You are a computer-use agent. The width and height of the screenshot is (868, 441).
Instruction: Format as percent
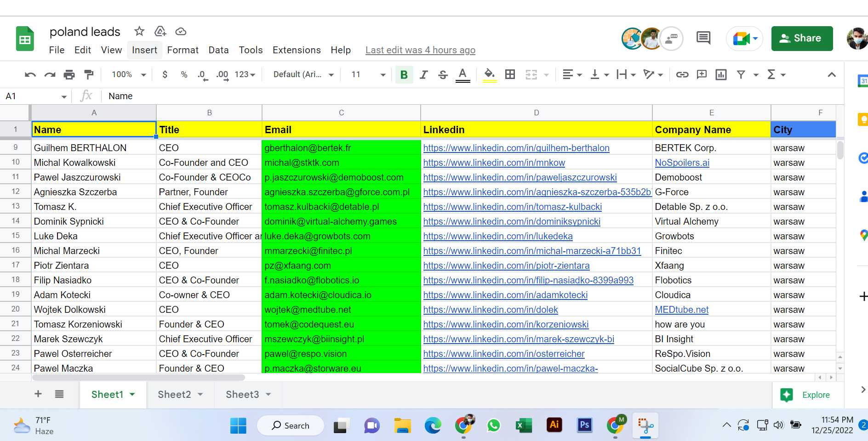click(x=184, y=74)
